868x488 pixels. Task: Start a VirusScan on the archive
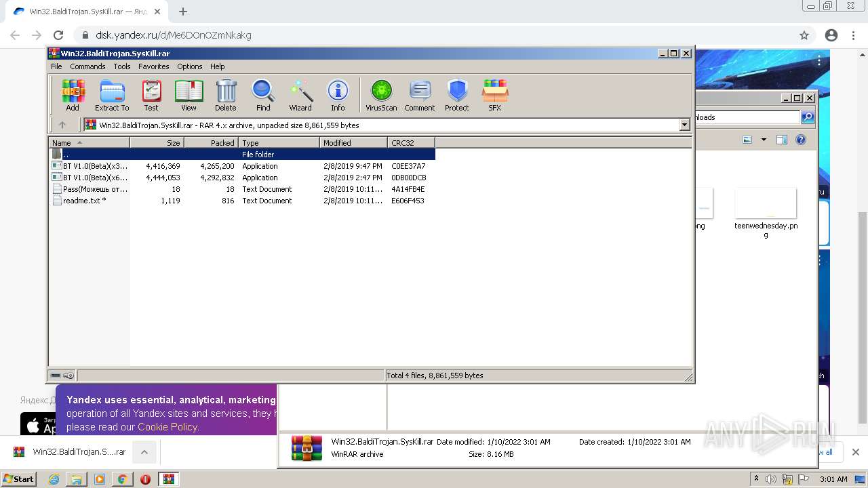click(x=381, y=95)
